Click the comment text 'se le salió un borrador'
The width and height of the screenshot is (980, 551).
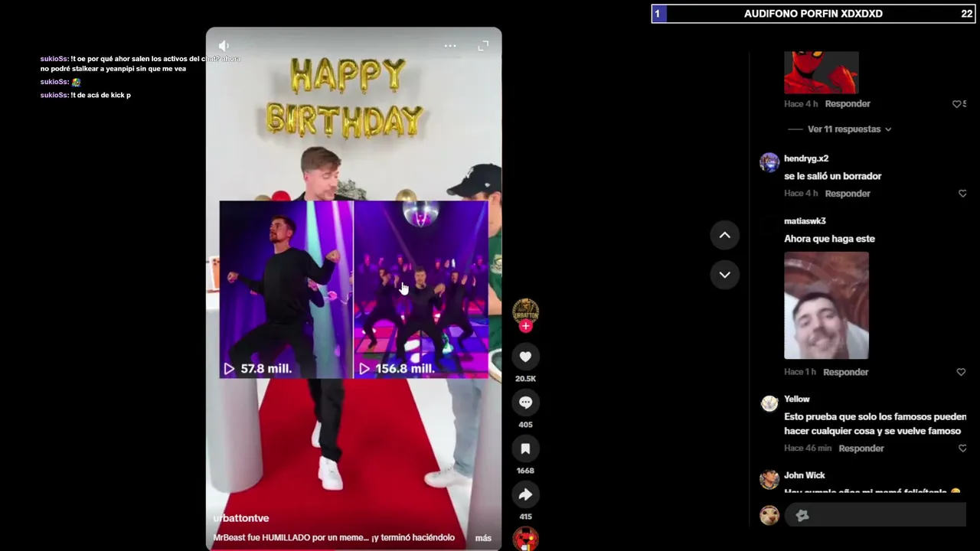833,176
